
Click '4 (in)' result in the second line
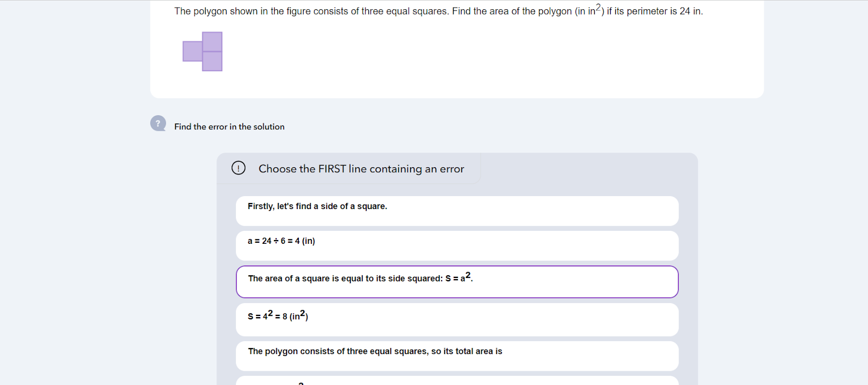coord(305,241)
